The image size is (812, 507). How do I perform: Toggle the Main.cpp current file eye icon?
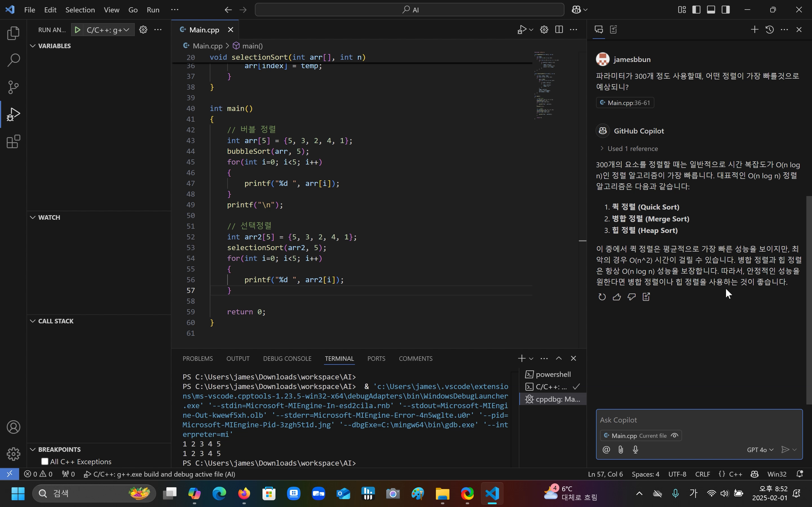[674, 435]
